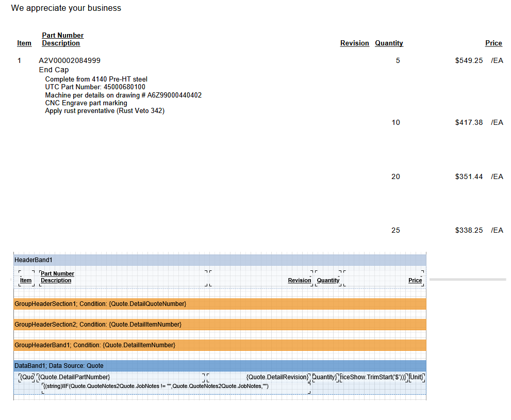
Task: Select the DataBand1 data band header
Action: coord(59,366)
